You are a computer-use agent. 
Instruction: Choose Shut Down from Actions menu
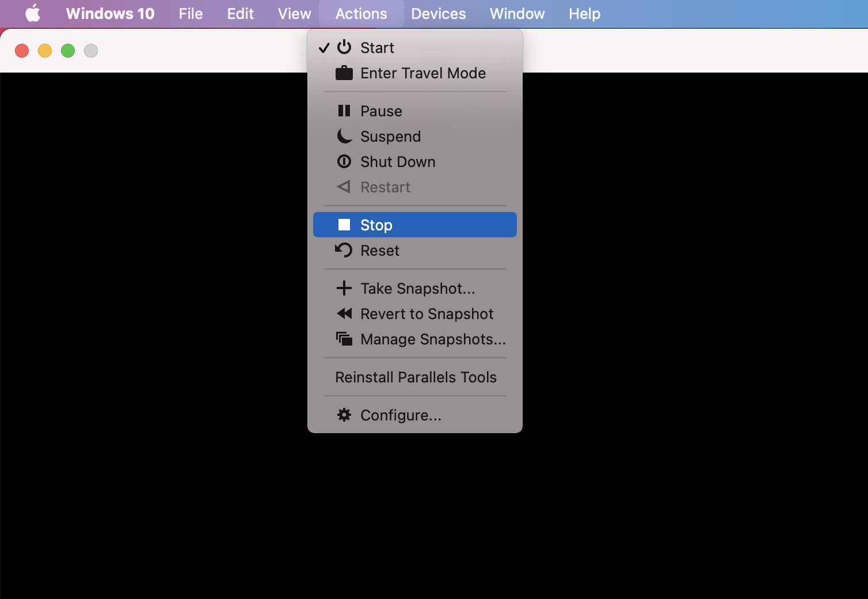[x=415, y=161]
